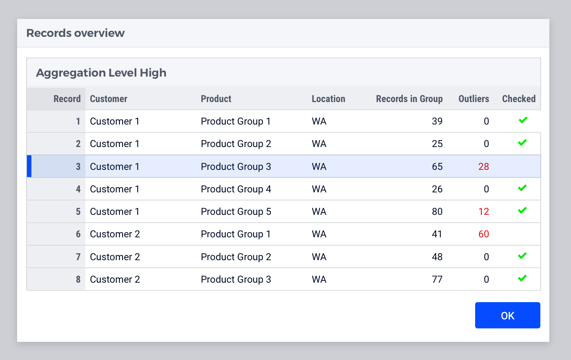This screenshot has height=360, width=571.
Task: Click the Records overview dialog title
Action: click(x=75, y=33)
